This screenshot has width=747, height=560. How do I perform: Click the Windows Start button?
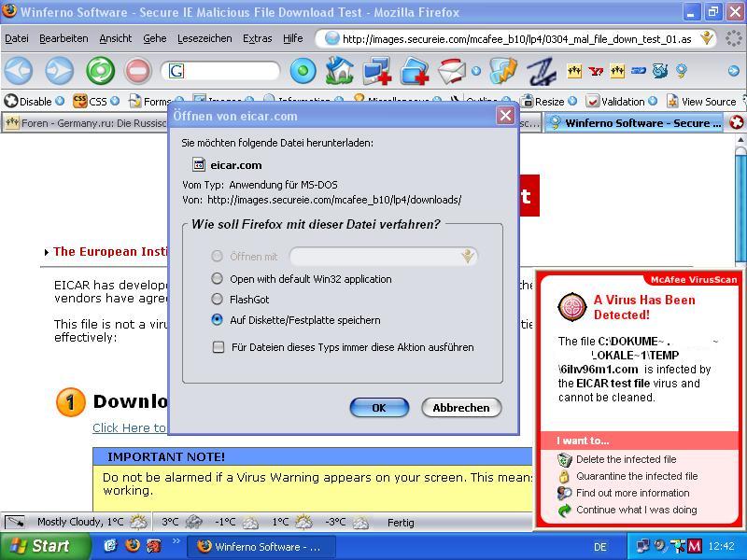pos(44,546)
